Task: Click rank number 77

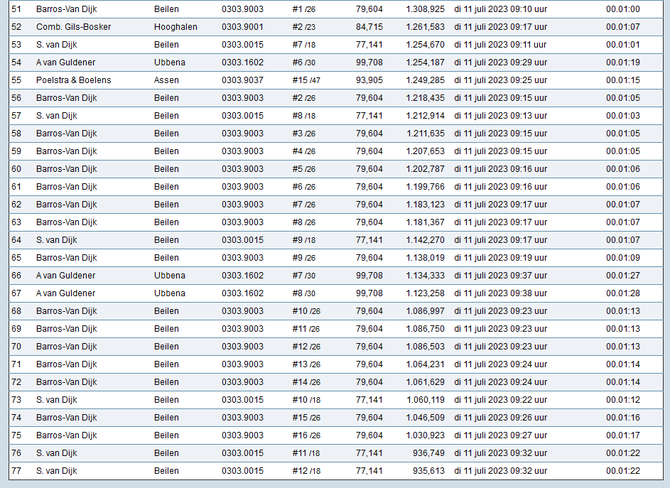Action: pyautogui.click(x=16, y=470)
